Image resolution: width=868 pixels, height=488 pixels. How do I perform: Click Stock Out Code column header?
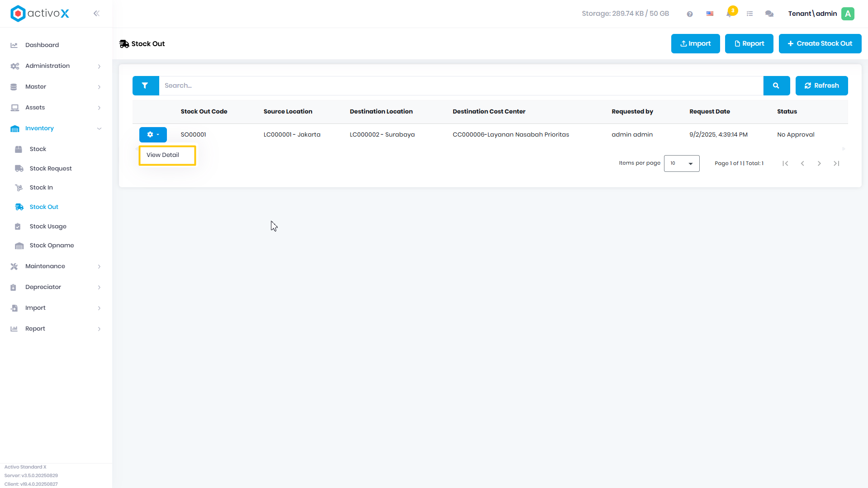(x=204, y=112)
